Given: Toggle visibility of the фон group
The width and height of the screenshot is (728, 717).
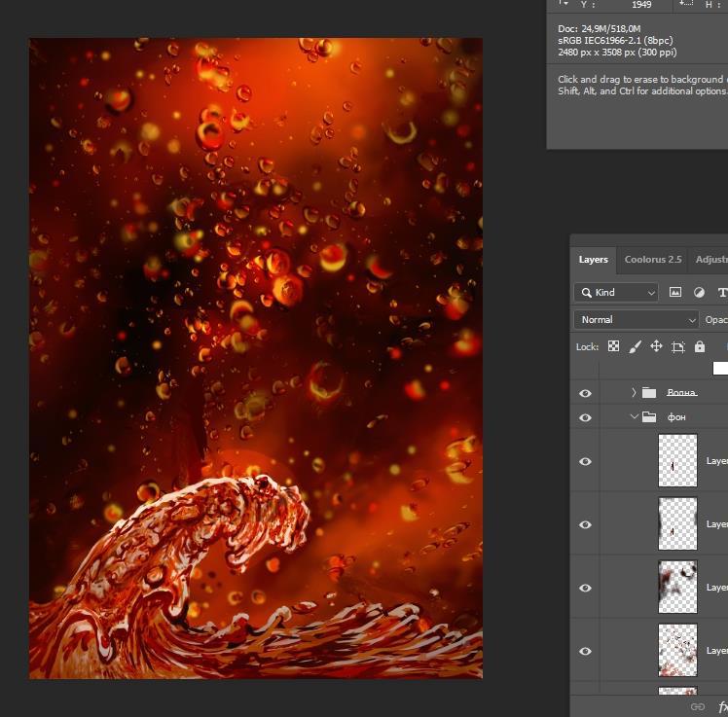Looking at the screenshot, I should click(x=585, y=417).
